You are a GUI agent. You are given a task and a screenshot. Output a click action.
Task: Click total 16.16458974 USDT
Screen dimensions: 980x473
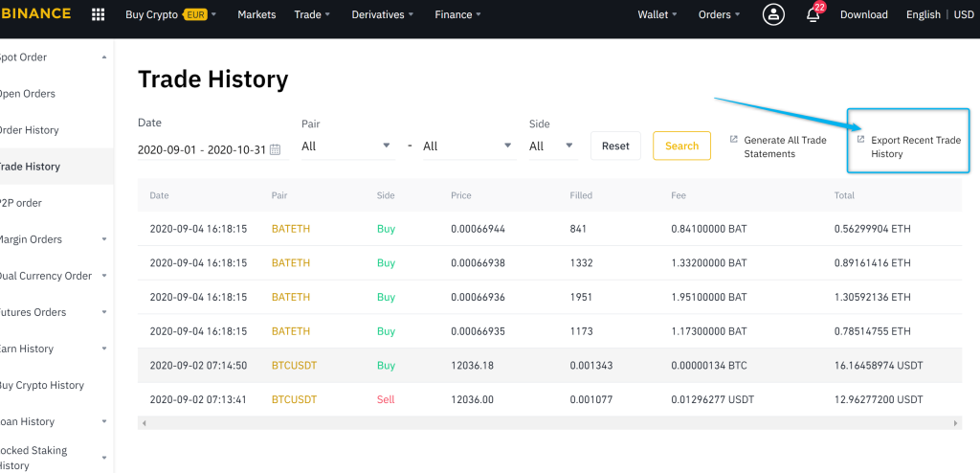(x=879, y=366)
